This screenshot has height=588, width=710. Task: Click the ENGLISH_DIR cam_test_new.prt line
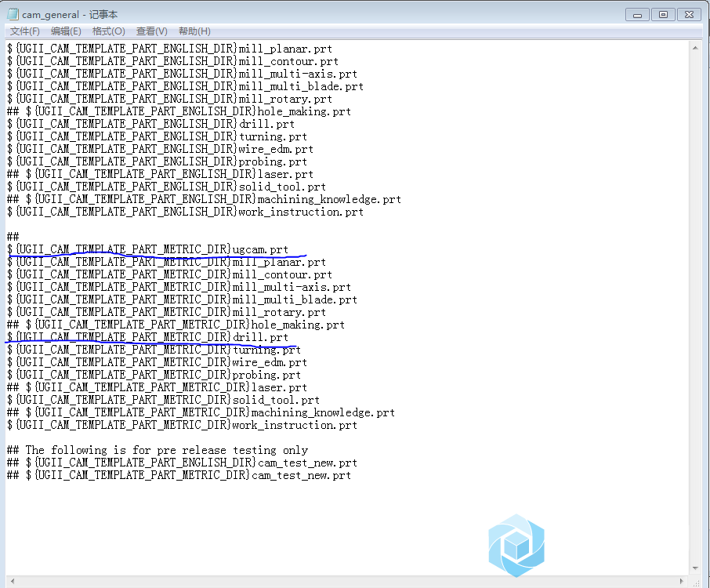tap(183, 463)
